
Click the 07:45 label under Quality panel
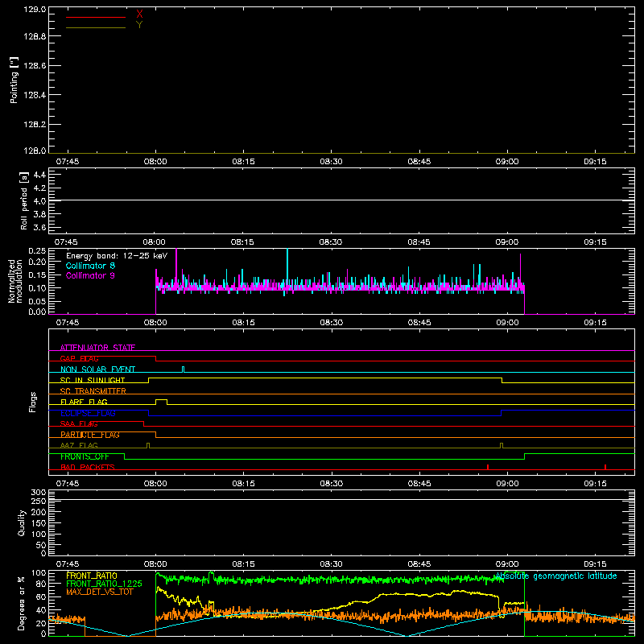(68, 564)
